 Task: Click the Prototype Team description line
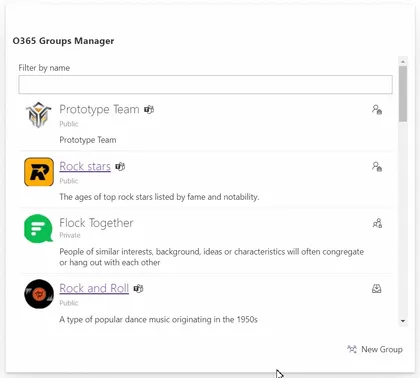88,140
